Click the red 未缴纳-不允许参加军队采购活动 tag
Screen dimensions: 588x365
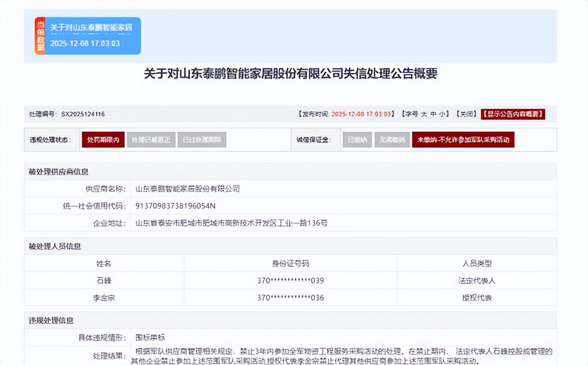click(463, 140)
